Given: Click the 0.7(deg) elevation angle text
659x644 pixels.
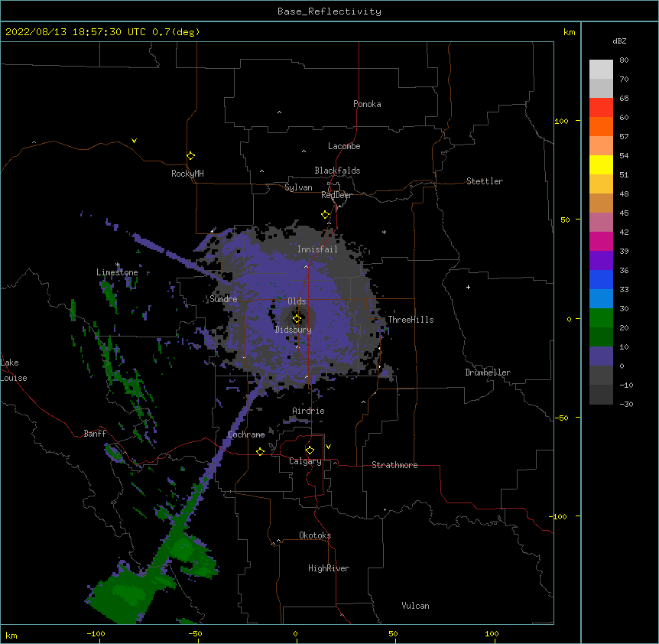Looking at the screenshot, I should click(x=176, y=32).
